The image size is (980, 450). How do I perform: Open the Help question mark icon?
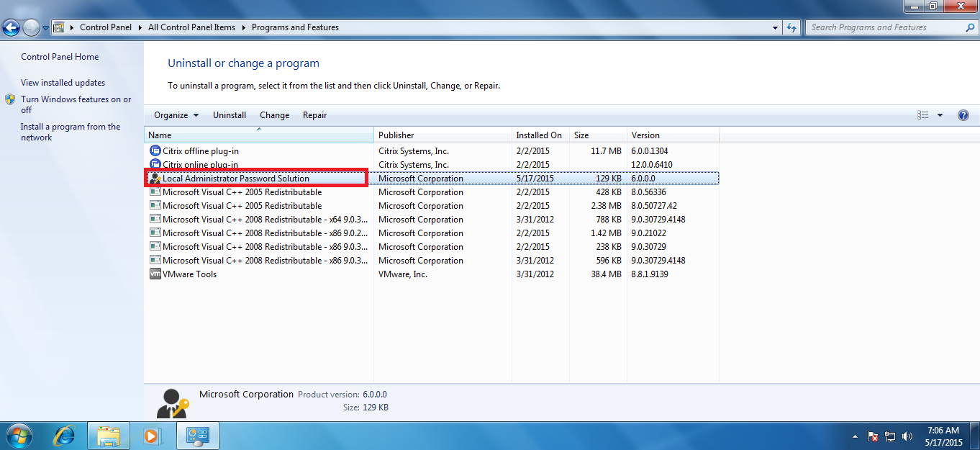pos(963,114)
